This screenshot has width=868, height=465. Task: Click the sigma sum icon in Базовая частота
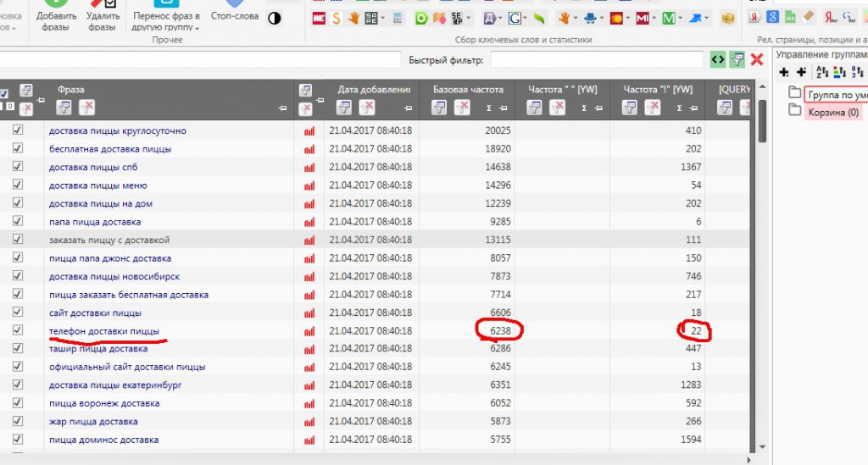pyautogui.click(x=489, y=108)
